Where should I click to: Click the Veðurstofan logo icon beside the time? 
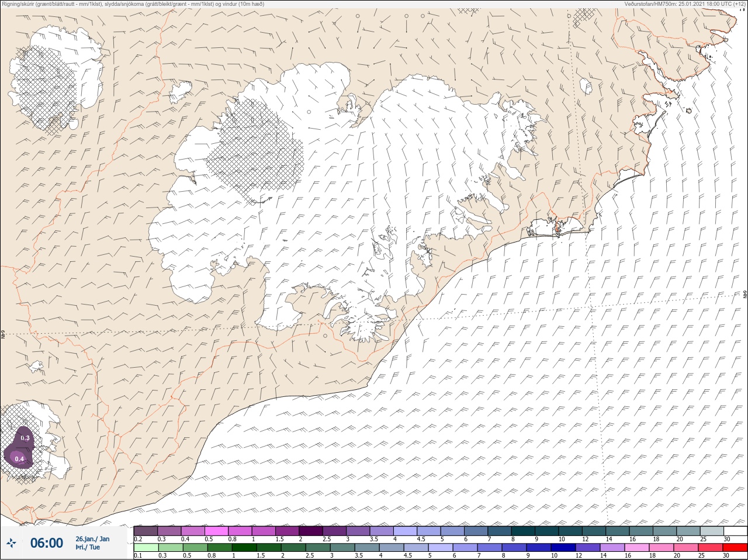[12, 543]
